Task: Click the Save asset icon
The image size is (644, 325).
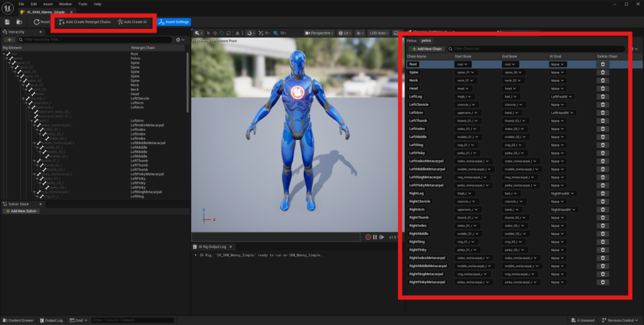Action: coord(7,22)
